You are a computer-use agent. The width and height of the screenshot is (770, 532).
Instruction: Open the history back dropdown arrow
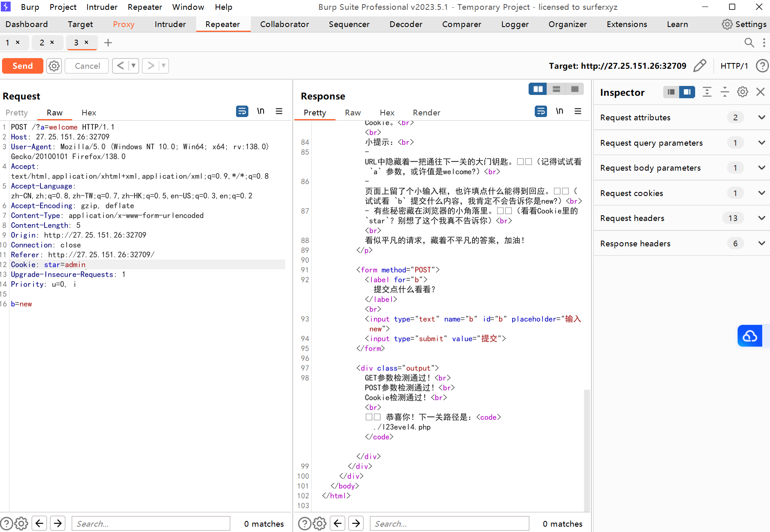point(133,66)
